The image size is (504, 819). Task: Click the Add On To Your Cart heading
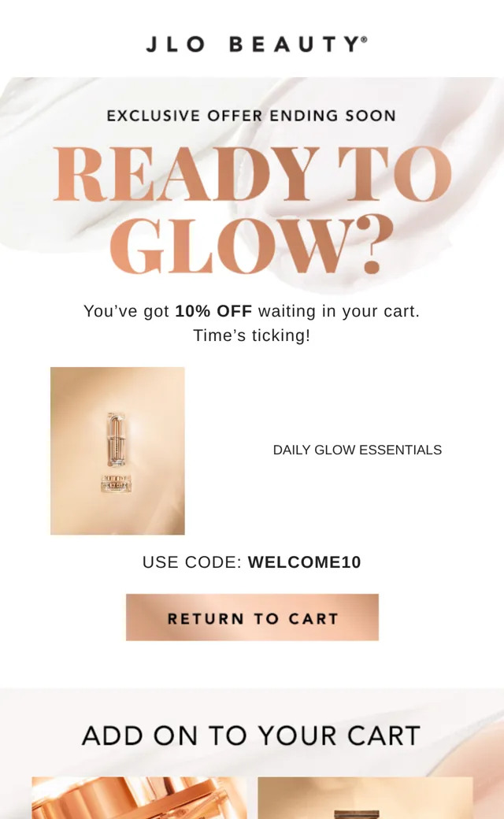click(x=251, y=736)
